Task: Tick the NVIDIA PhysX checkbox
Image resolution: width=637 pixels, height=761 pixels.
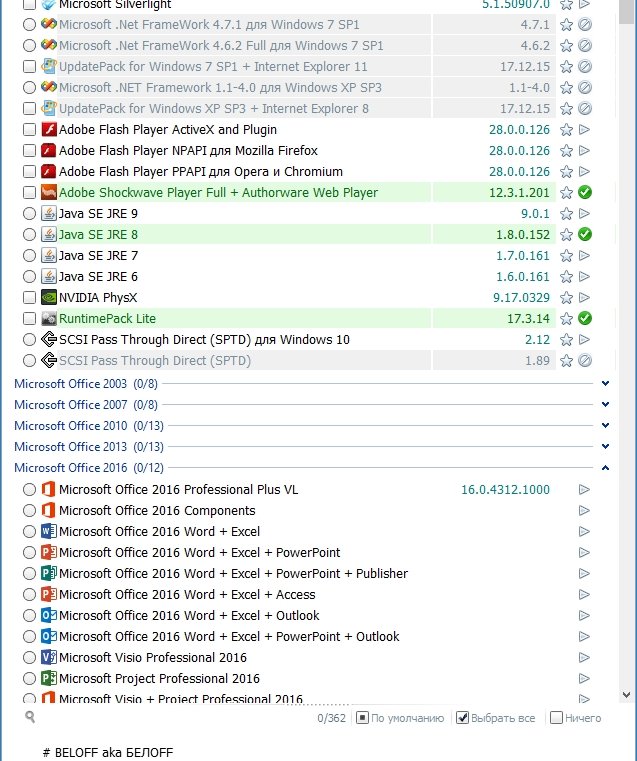Action: pyautogui.click(x=30, y=298)
